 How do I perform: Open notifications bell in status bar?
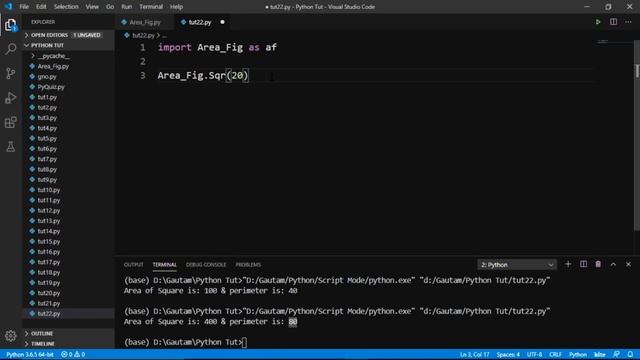coord(631,354)
